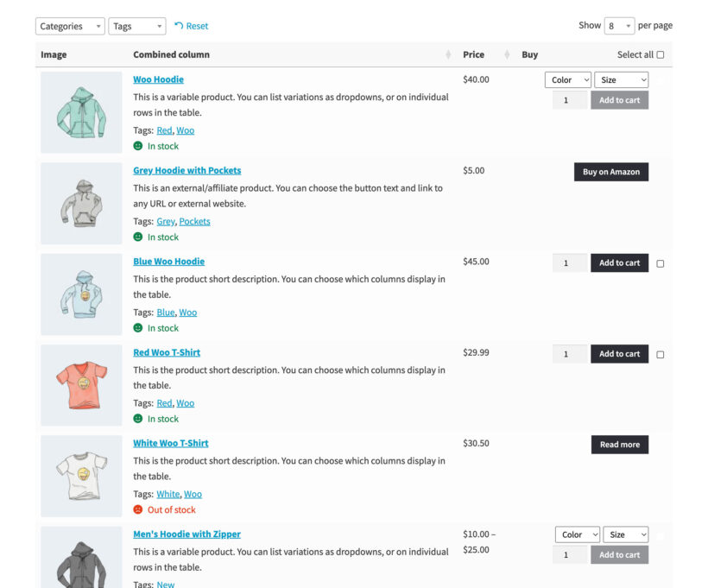Check the Blue Woo Hoodie row checkbox
This screenshot has height=588, width=708.
click(659, 262)
